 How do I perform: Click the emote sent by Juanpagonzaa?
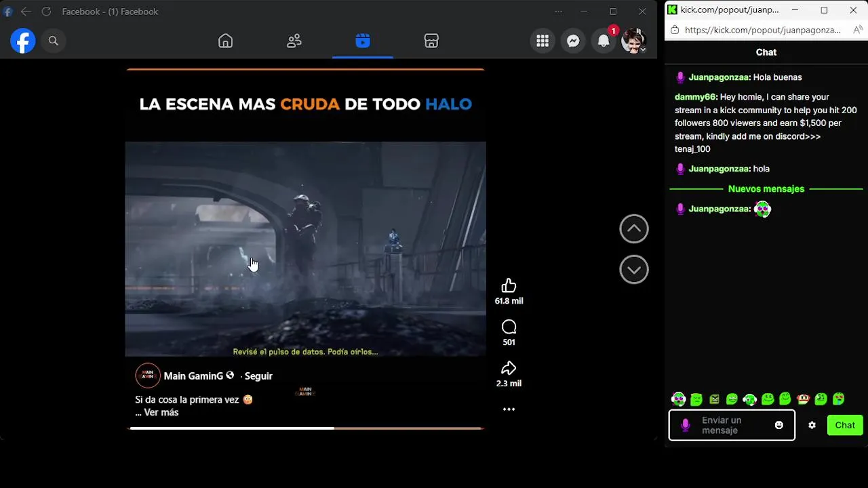point(762,209)
